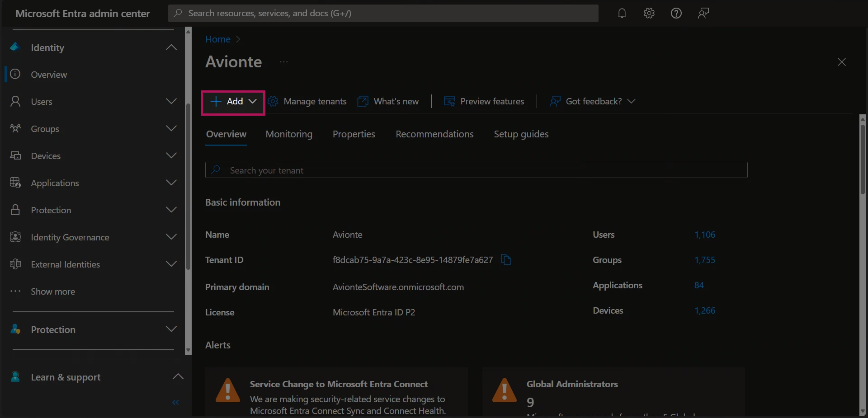Collapse the Identity section chevron
This screenshot has height=418, width=868.
pyautogui.click(x=171, y=47)
